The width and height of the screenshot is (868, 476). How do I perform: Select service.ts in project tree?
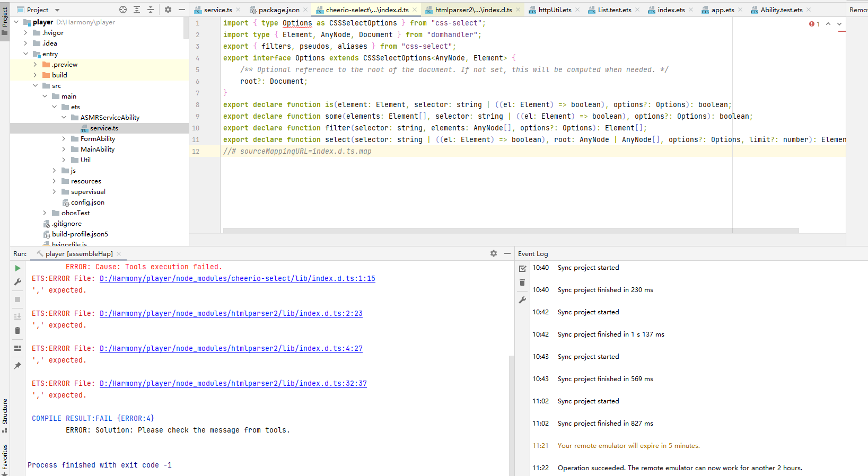(x=99, y=128)
